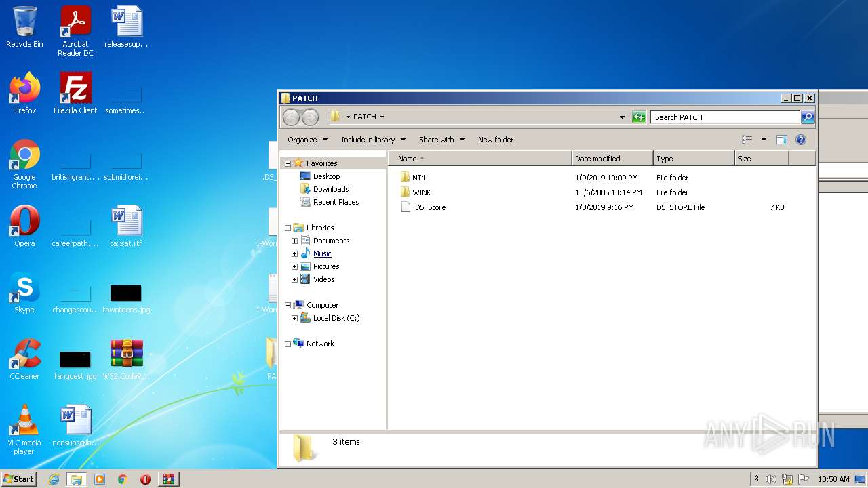Screen dimensions: 868x488
Task: Launch Acrobat Reader DC shortcut
Action: click(75, 31)
